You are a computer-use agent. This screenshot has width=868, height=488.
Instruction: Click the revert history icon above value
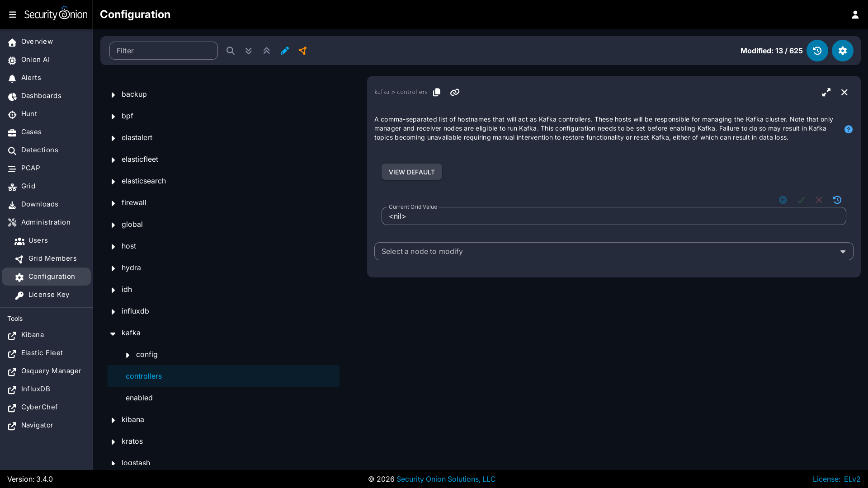click(x=837, y=200)
